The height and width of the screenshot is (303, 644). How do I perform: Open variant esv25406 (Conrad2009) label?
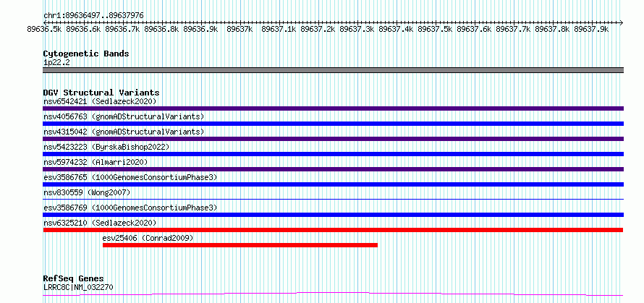point(148,238)
